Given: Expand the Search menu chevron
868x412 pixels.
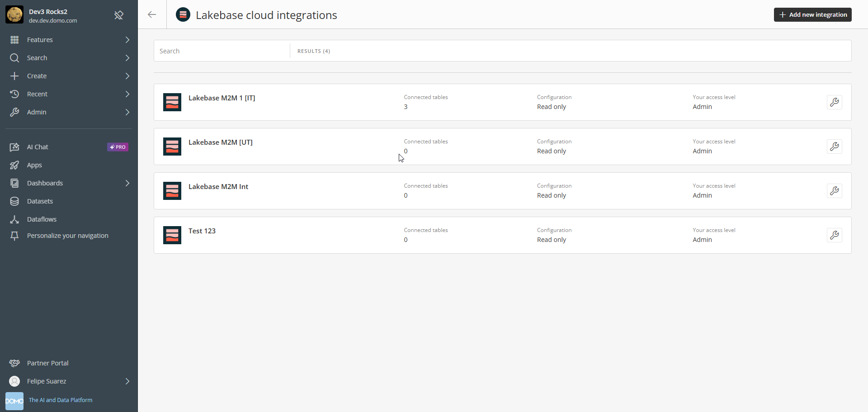Looking at the screenshot, I should click(127, 58).
